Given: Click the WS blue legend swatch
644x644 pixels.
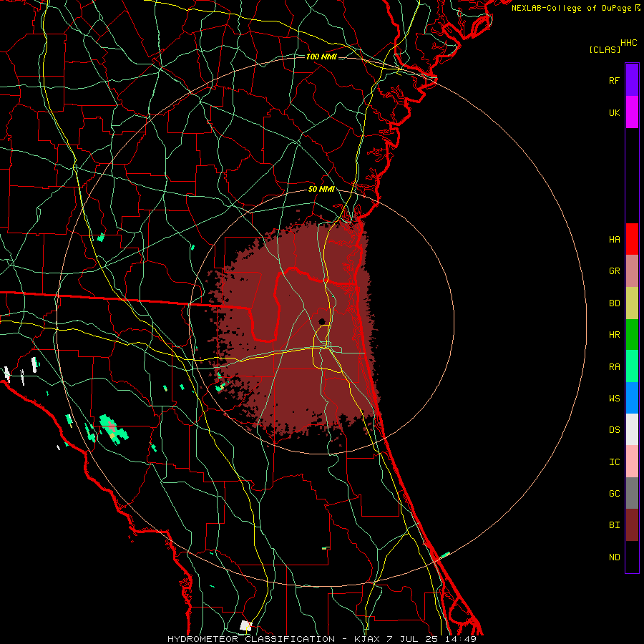Looking at the screenshot, I should tap(632, 398).
